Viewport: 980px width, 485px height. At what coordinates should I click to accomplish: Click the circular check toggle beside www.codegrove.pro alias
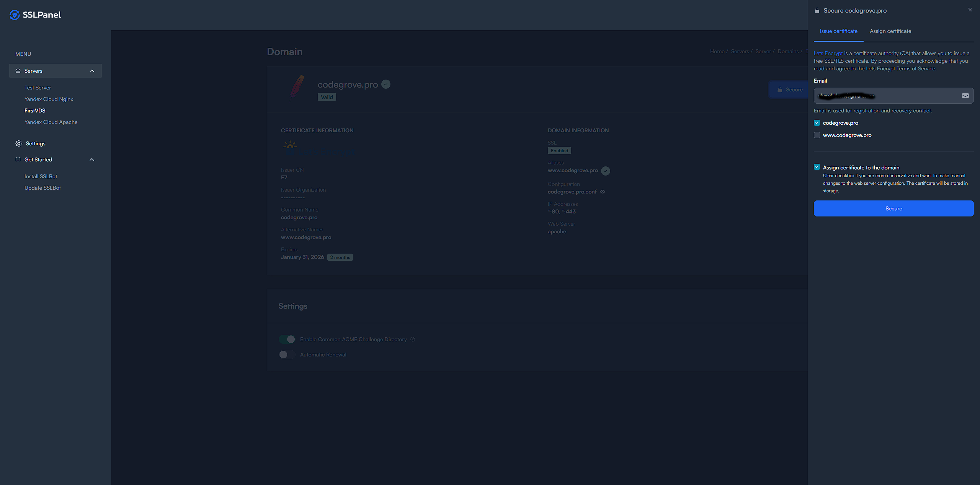[x=606, y=171]
